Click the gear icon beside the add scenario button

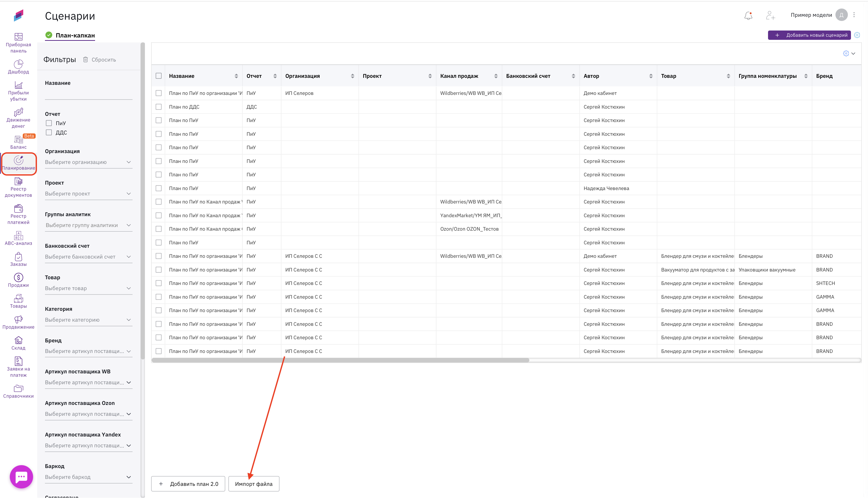tap(857, 35)
